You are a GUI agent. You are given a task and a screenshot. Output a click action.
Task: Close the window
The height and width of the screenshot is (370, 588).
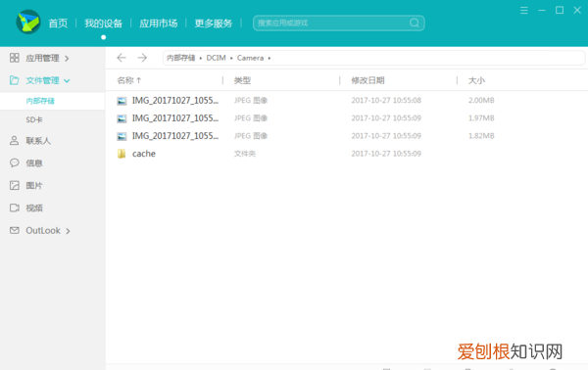[577, 11]
